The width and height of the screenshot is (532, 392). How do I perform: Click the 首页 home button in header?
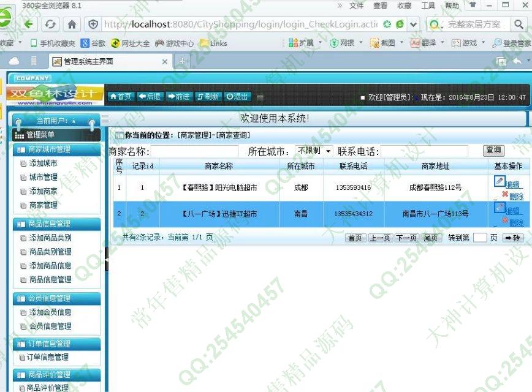(121, 96)
